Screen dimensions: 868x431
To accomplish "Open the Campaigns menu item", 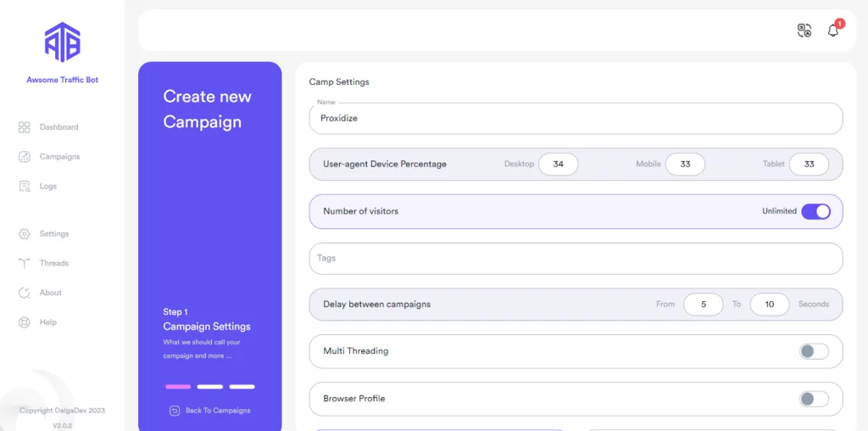I will (59, 157).
